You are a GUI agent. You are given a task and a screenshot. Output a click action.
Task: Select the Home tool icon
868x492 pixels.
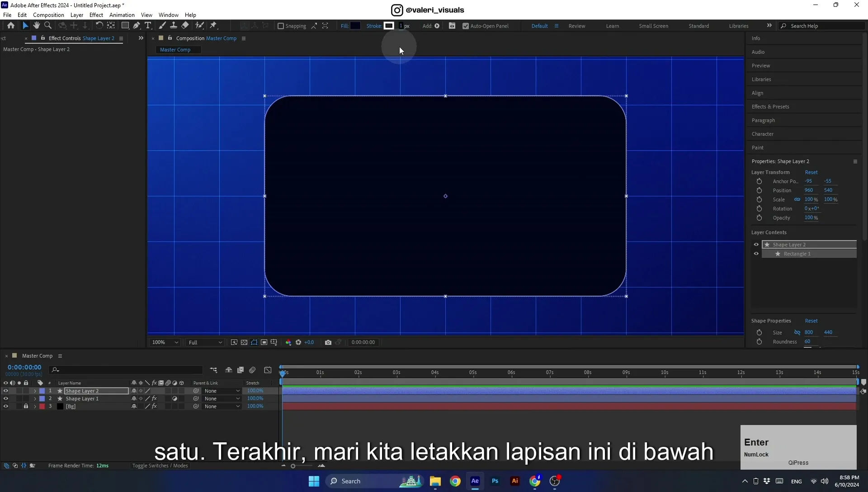click(11, 26)
